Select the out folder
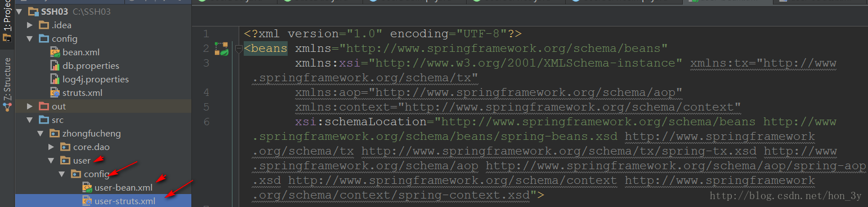This screenshot has width=868, height=207. pyautogui.click(x=59, y=107)
